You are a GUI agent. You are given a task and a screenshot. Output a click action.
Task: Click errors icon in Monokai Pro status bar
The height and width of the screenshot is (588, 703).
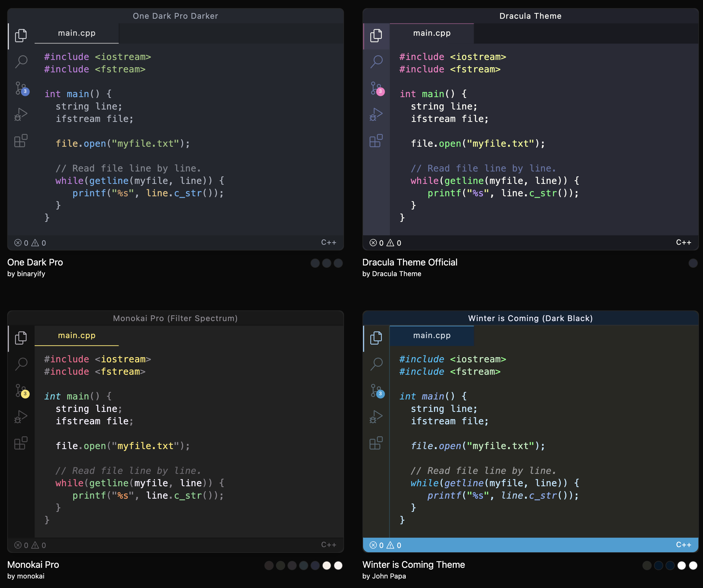[x=18, y=545]
